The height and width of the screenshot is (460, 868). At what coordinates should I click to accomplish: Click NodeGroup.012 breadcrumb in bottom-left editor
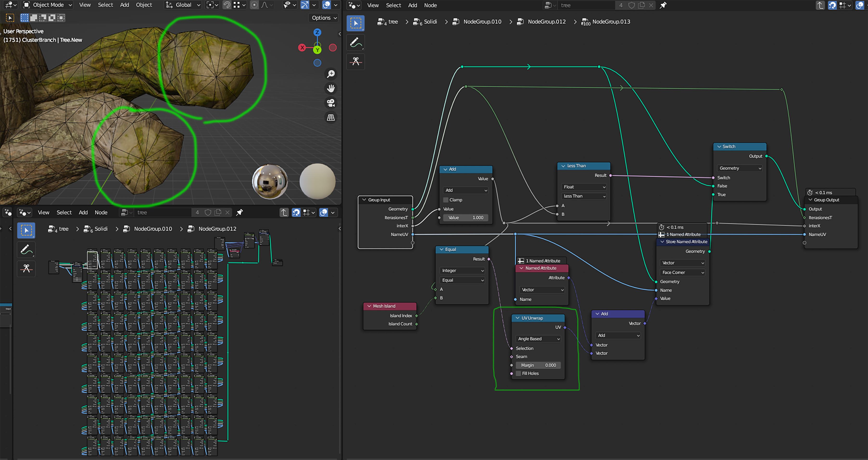[217, 229]
